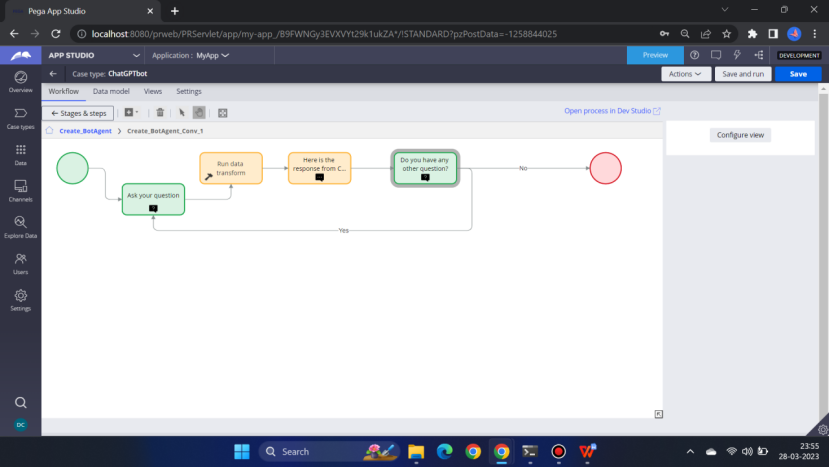Select the Do you have any other question shape
This screenshot has height=467, width=830.
425,168
